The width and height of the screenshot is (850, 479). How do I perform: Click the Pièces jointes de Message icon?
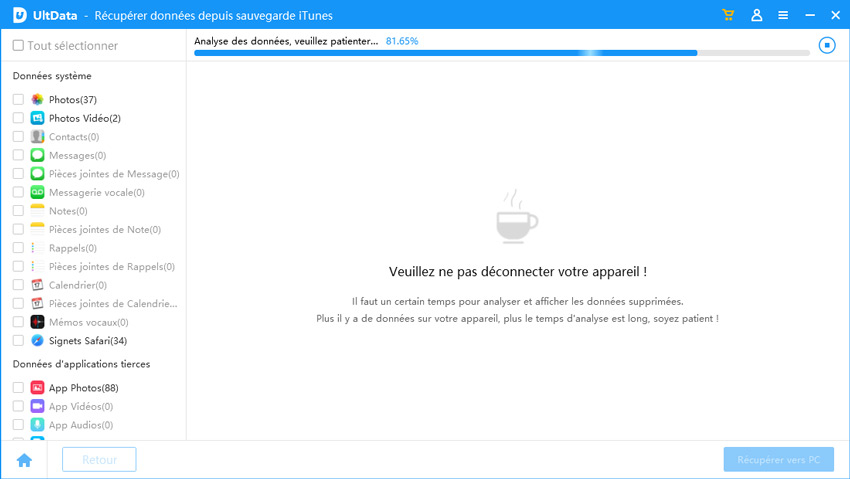pyautogui.click(x=37, y=173)
